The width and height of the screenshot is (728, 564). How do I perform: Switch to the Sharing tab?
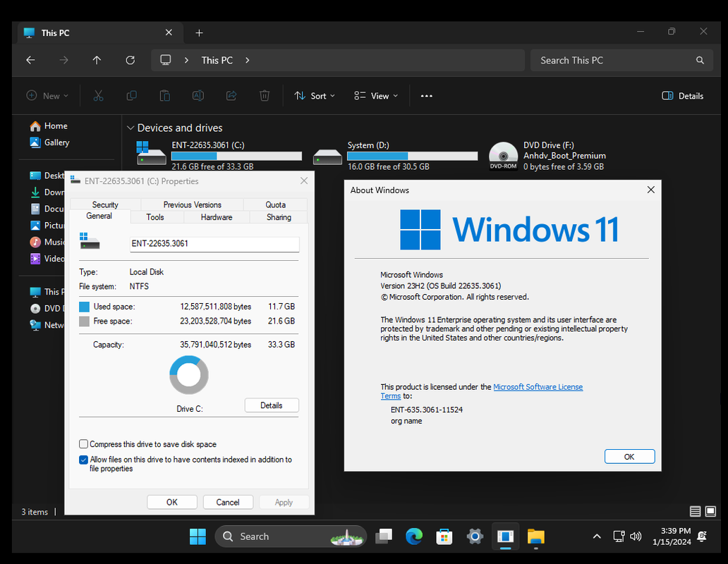point(279,217)
